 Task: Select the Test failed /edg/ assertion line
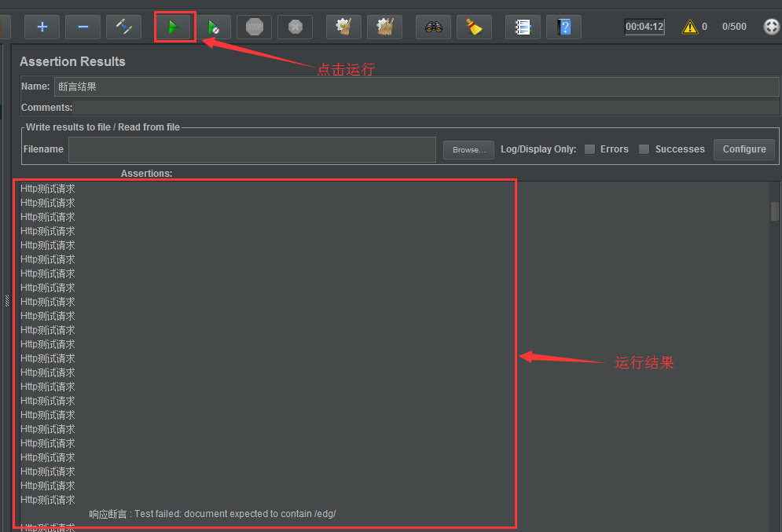(x=212, y=514)
